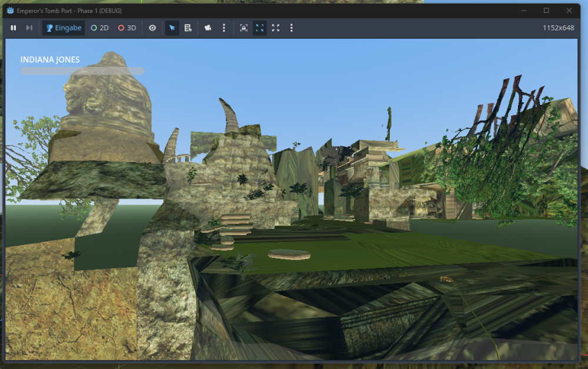Maximize the game window
This screenshot has width=588, height=369.
[546, 11]
